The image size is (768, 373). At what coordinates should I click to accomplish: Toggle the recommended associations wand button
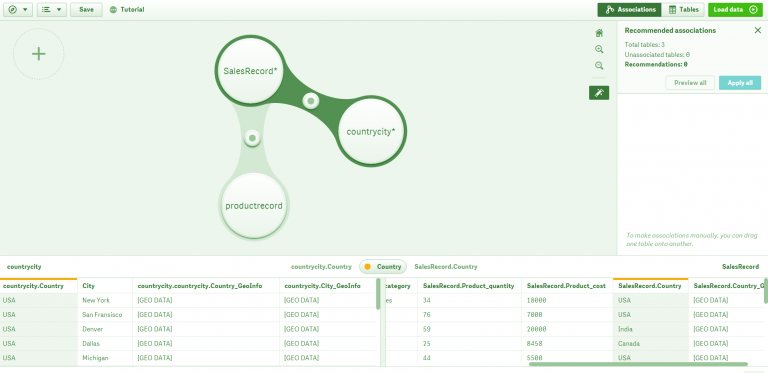[599, 93]
